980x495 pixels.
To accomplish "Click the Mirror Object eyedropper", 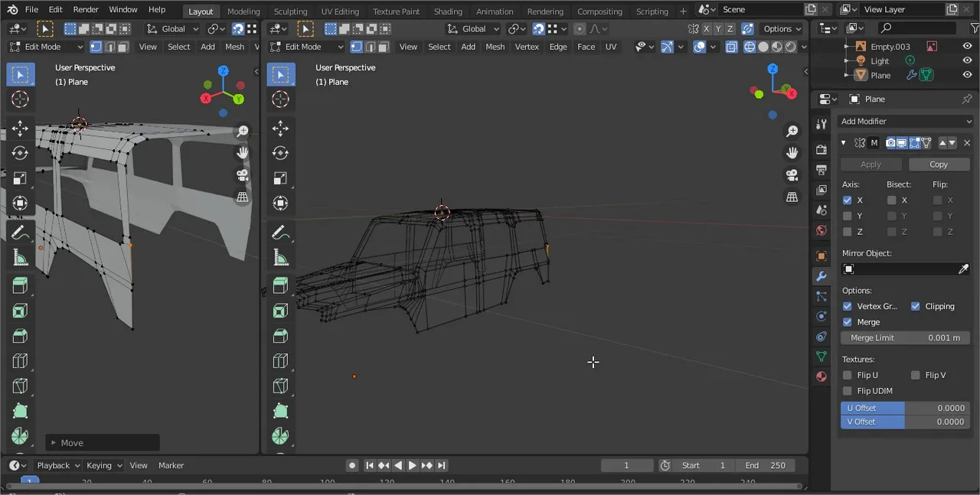I will tap(964, 269).
